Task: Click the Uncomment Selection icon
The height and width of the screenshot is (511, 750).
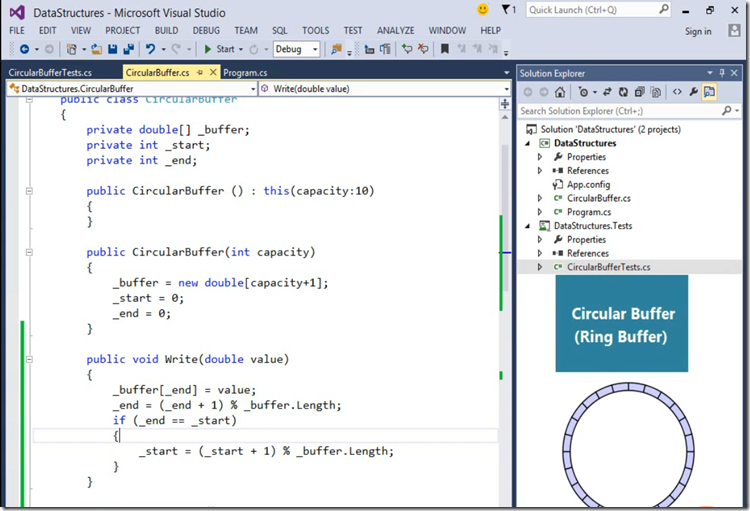Action: [423, 49]
